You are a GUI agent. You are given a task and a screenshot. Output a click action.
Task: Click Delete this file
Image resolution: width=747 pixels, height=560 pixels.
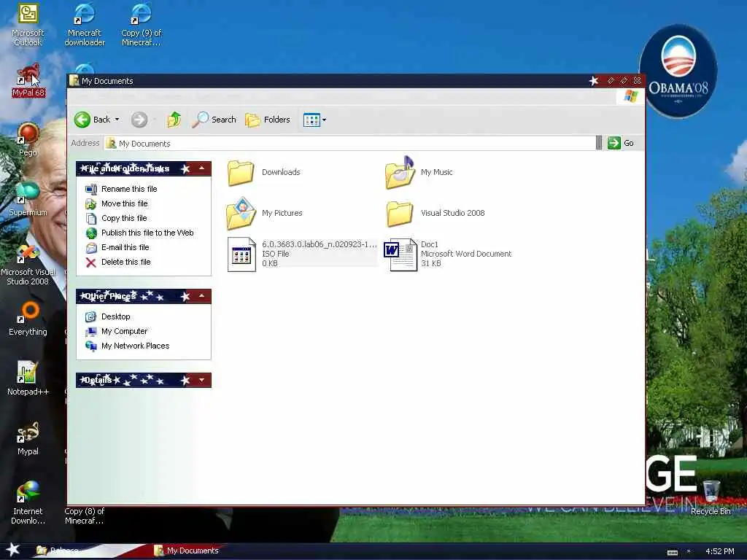[125, 262]
